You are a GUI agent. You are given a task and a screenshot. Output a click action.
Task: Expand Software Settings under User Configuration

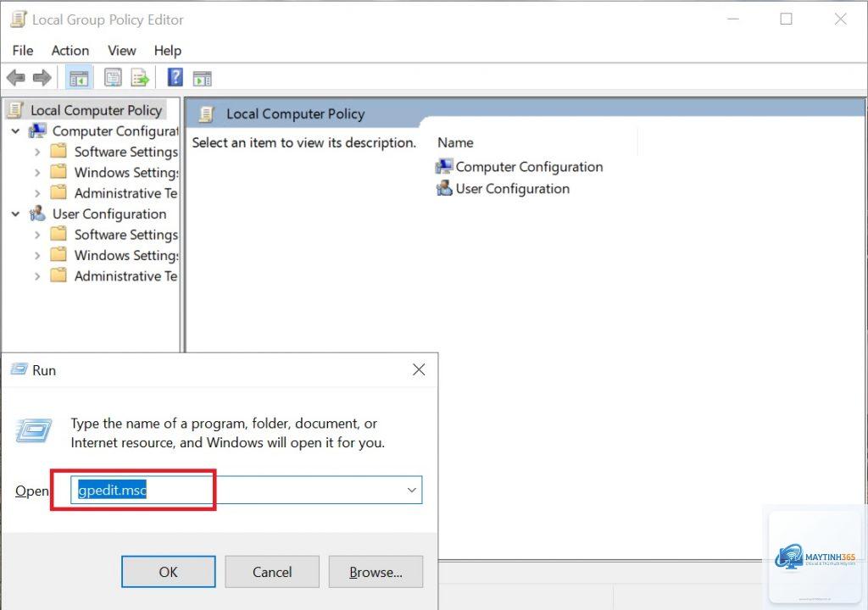[37, 235]
